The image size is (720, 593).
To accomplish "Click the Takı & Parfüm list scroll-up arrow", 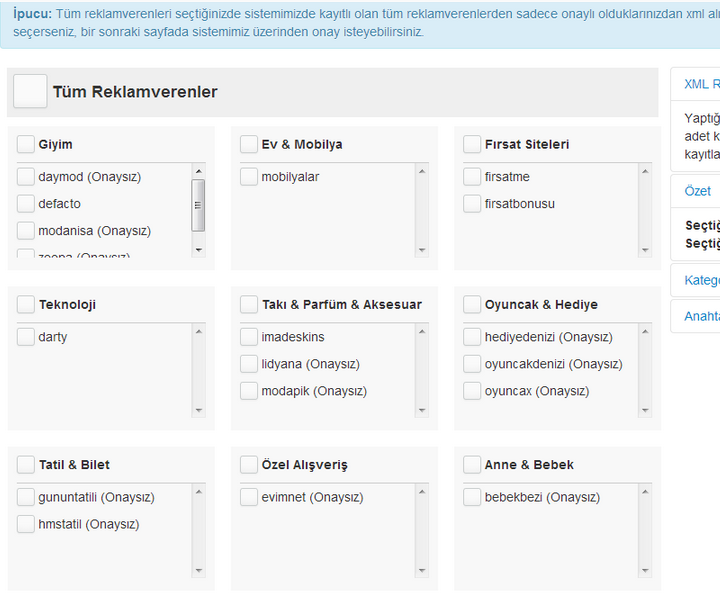I will pos(422,332).
